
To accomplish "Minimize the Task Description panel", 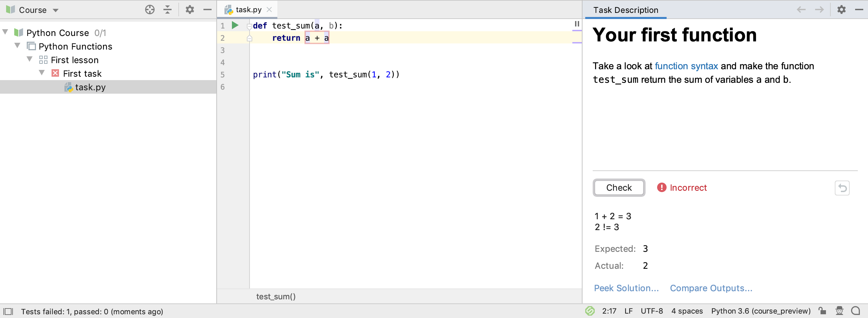I will click(x=859, y=10).
